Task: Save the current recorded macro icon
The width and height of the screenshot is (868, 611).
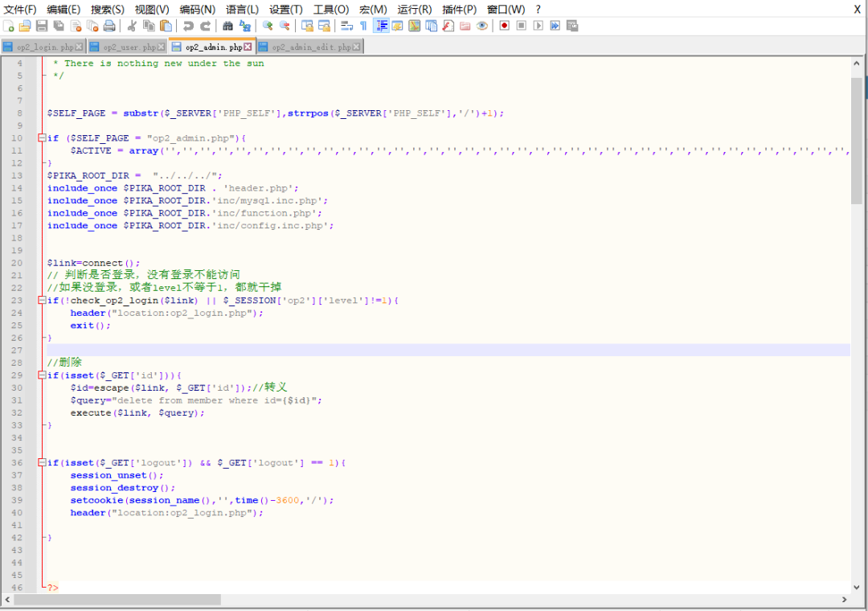Action: (572, 26)
